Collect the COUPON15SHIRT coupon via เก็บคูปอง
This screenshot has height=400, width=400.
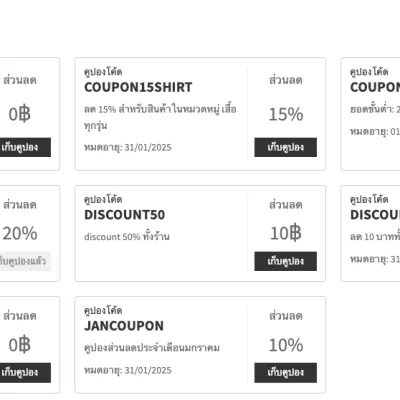click(285, 147)
